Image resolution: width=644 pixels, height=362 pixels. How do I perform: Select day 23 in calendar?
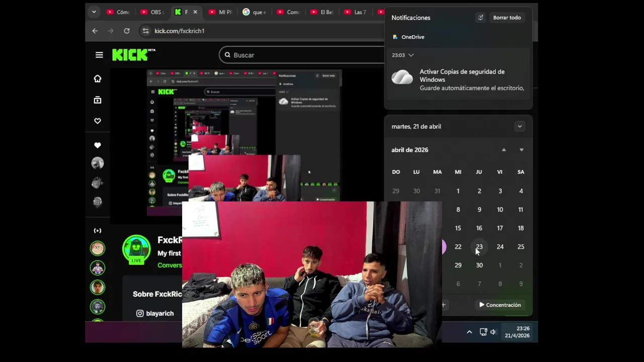(x=479, y=247)
